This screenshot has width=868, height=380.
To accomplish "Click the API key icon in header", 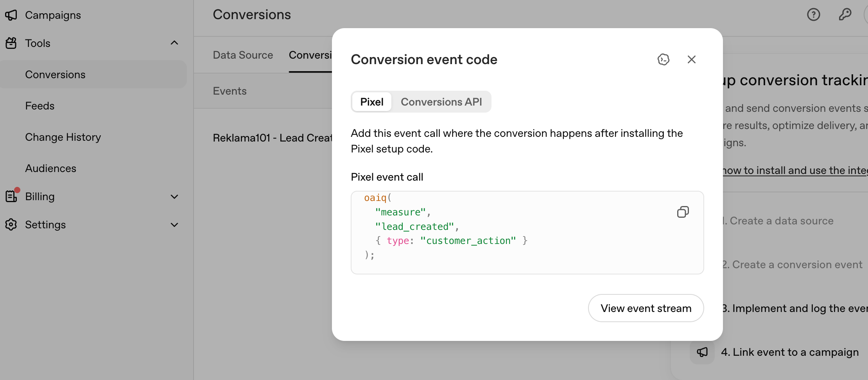I will 845,14.
